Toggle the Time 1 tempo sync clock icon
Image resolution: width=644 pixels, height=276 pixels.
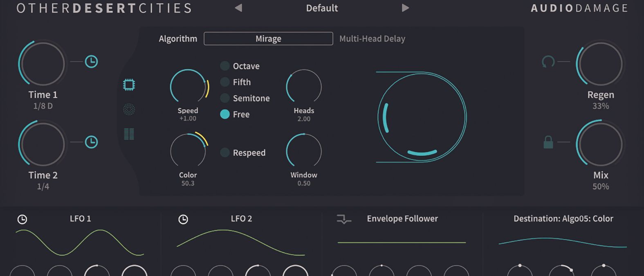[x=91, y=62]
